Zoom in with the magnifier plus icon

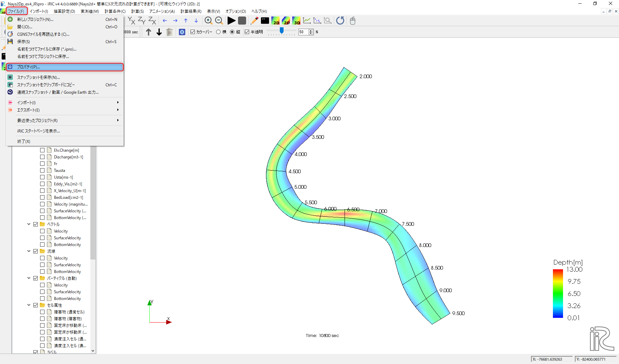208,21
